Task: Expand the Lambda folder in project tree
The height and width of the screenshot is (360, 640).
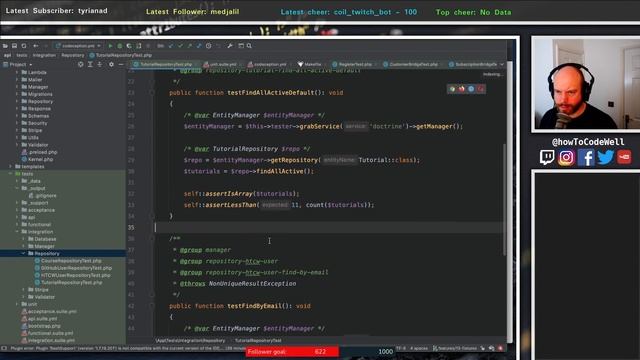Action: click(x=17, y=72)
